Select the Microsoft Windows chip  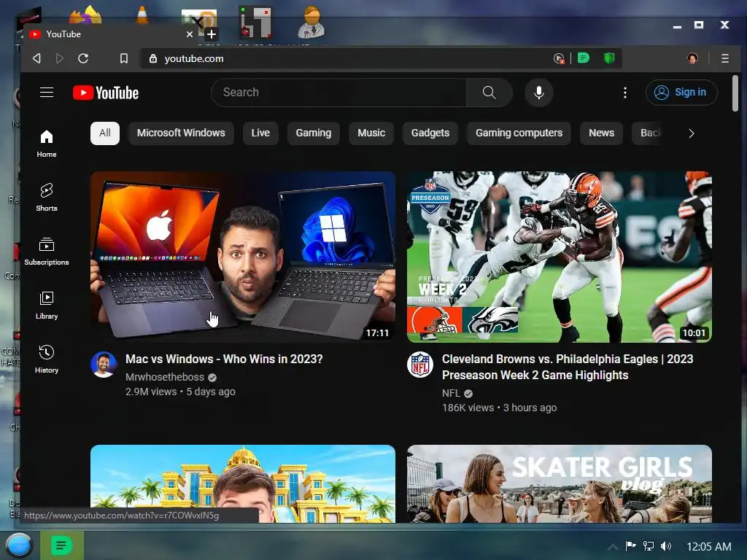181,133
